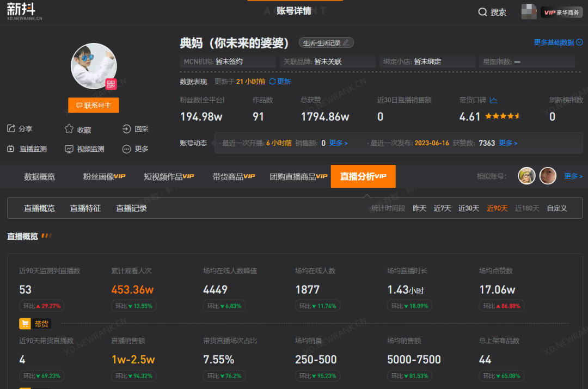This screenshot has height=389, width=588.
Task: Select the 昨天 time range
Action: (x=419, y=208)
